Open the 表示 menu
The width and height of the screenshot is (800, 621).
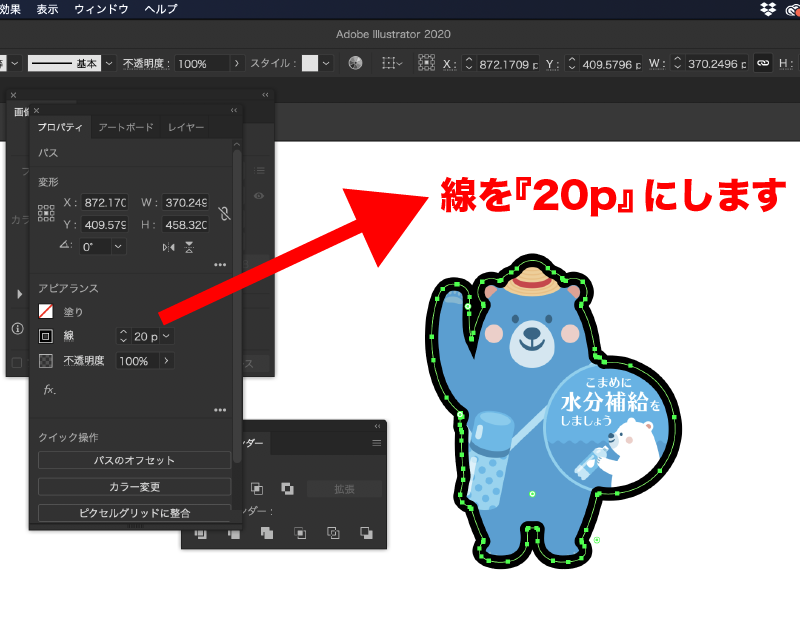coord(47,9)
